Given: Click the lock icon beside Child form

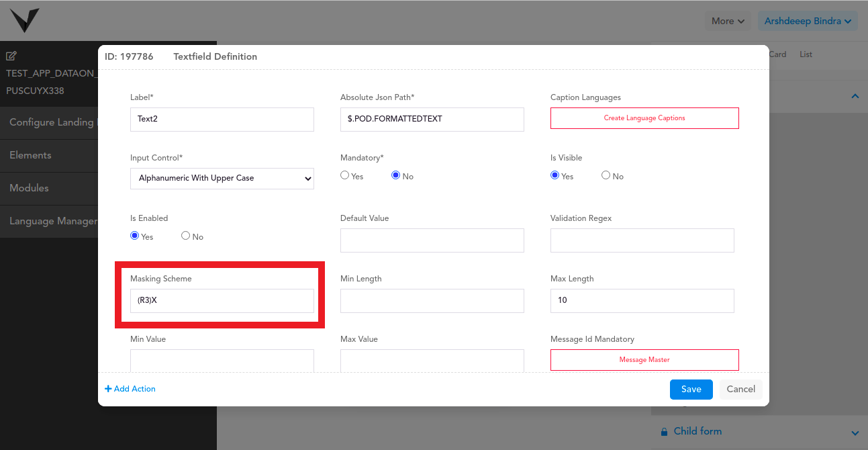Looking at the screenshot, I should pyautogui.click(x=664, y=432).
